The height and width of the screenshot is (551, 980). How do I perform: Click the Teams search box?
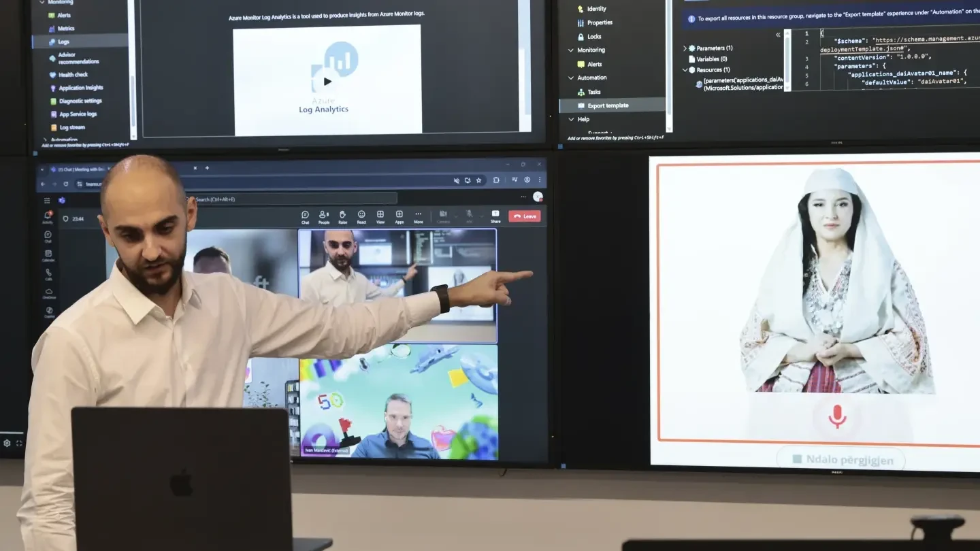pos(293,199)
